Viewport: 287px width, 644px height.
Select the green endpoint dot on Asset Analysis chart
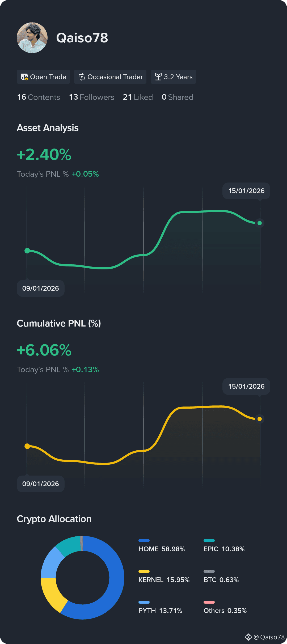click(260, 223)
